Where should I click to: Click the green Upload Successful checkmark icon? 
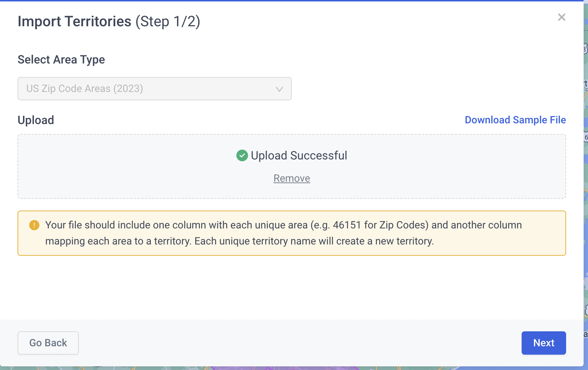click(x=242, y=155)
